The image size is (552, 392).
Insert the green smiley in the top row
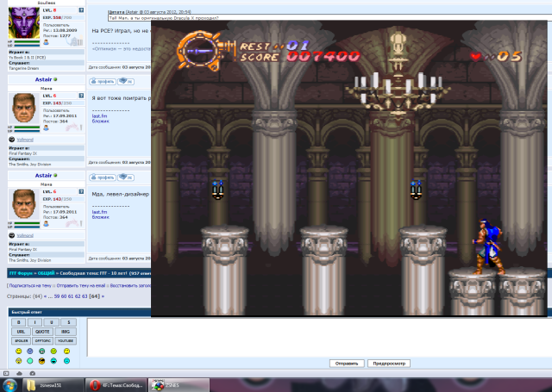(42, 351)
